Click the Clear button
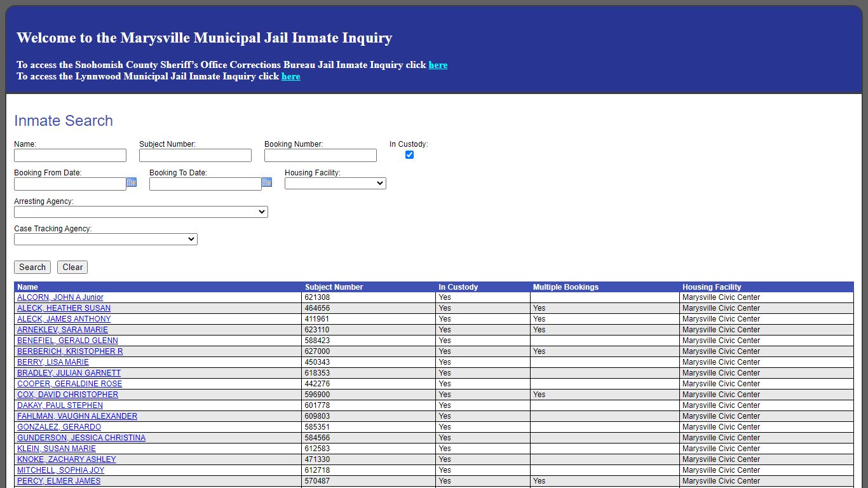This screenshot has height=488, width=868. click(x=72, y=267)
